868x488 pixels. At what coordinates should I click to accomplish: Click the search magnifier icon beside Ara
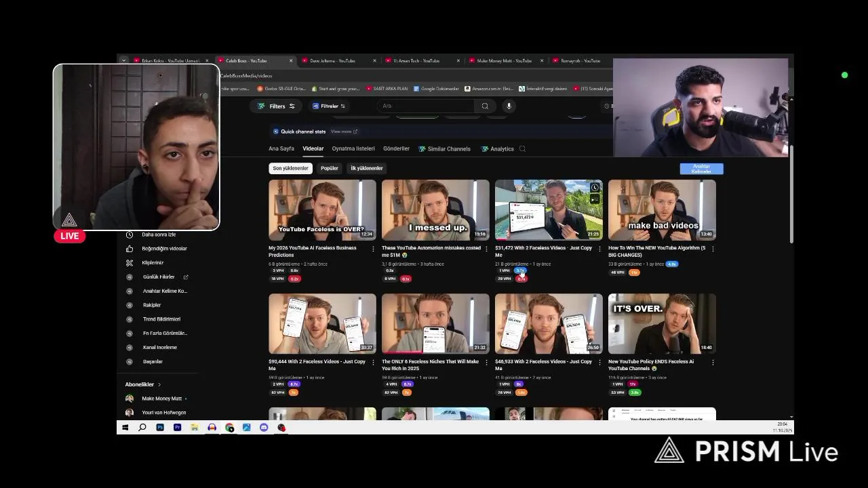pyautogui.click(x=485, y=106)
